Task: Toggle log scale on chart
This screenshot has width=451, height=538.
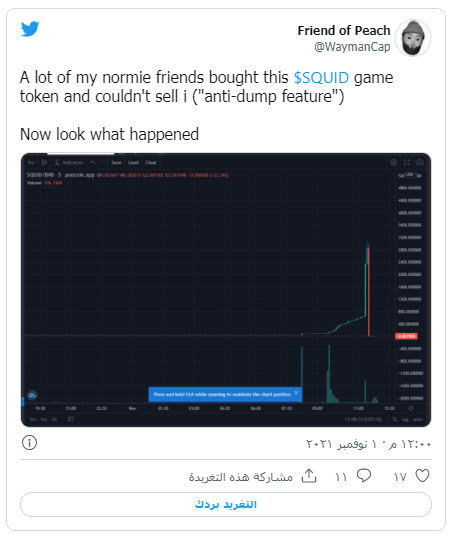Action: pyautogui.click(x=405, y=419)
